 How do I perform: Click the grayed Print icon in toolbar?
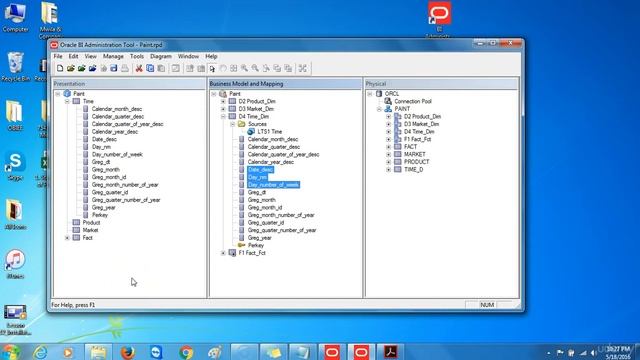[124, 68]
